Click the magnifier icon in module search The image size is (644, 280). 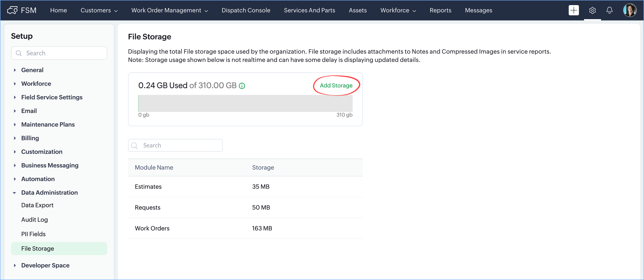[x=134, y=146]
